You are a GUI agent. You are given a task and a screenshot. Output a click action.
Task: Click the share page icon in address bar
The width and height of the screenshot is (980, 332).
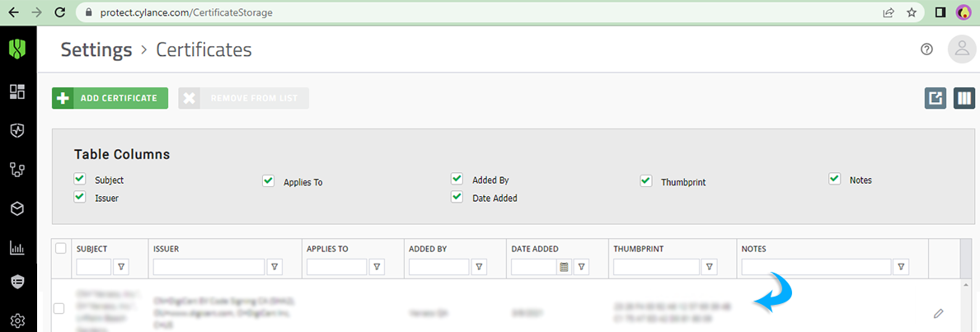pos(889,12)
